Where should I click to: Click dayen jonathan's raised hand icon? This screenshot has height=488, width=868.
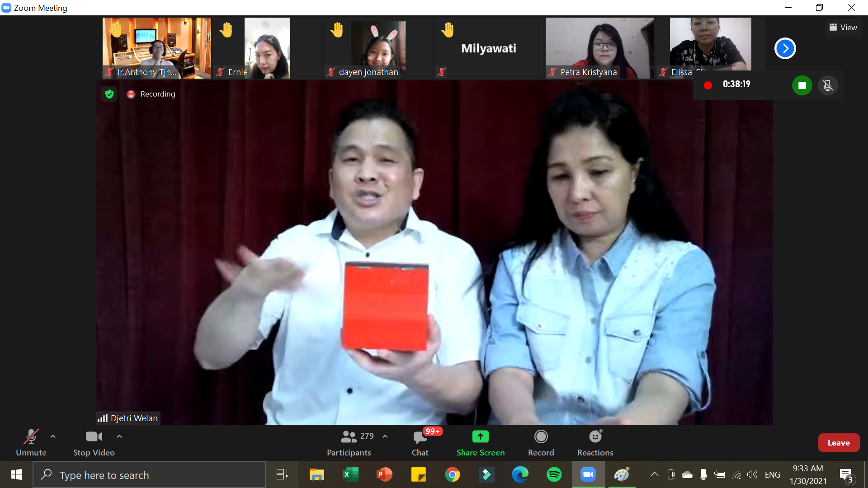(337, 30)
